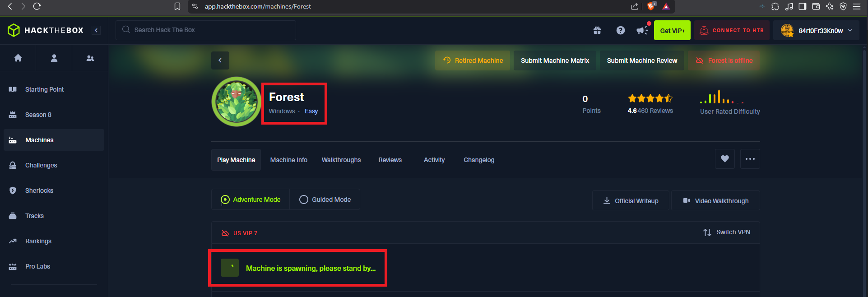Reload the page with the refresh icon
Viewport: 868px width, 297px height.
click(37, 6)
